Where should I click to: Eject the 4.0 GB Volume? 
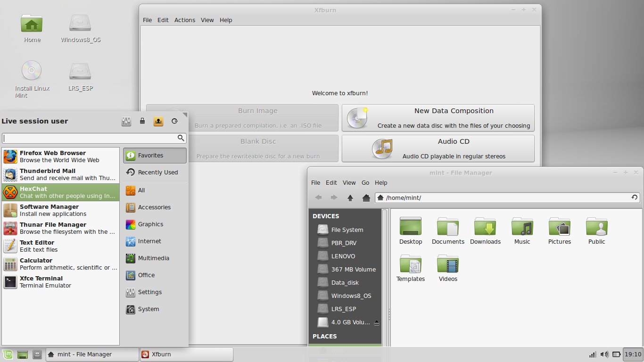click(x=377, y=323)
